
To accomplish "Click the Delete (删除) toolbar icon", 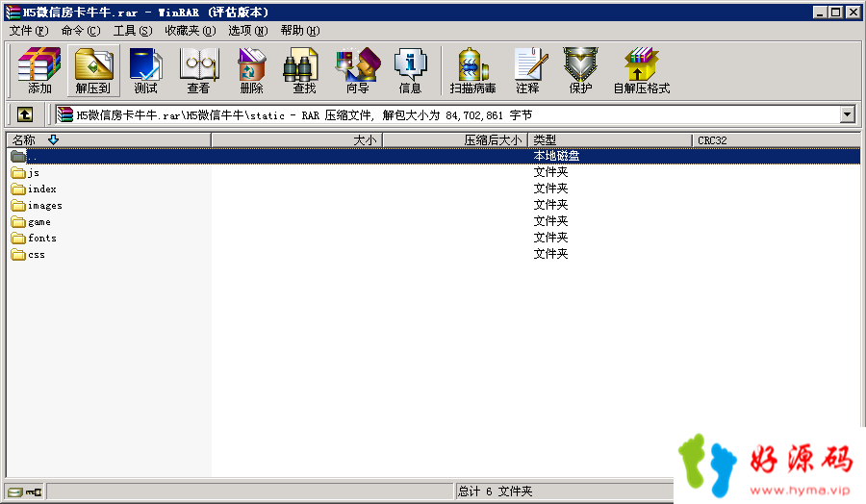I will click(x=252, y=70).
